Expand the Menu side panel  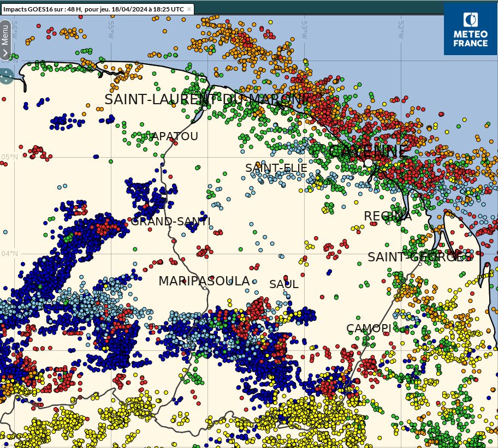[x=5, y=40]
